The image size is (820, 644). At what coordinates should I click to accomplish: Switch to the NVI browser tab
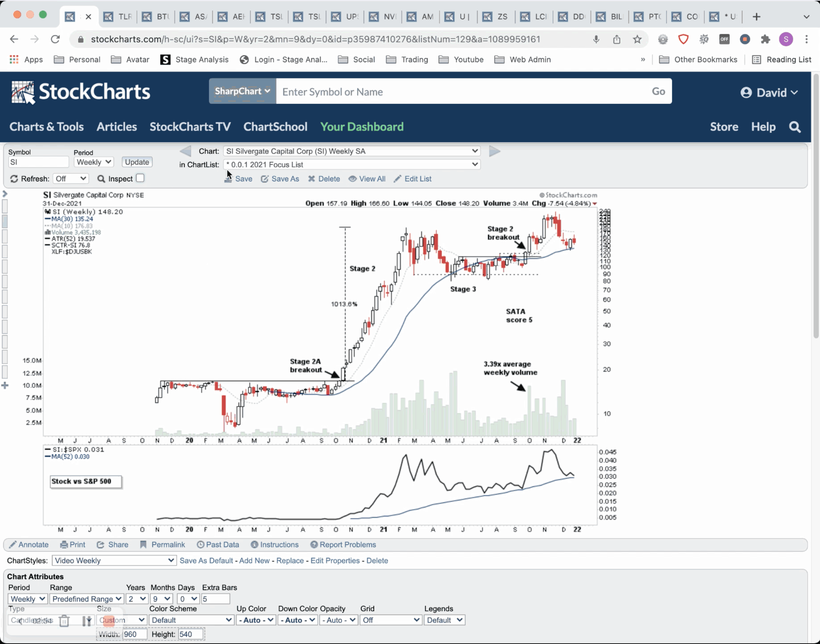coord(383,17)
